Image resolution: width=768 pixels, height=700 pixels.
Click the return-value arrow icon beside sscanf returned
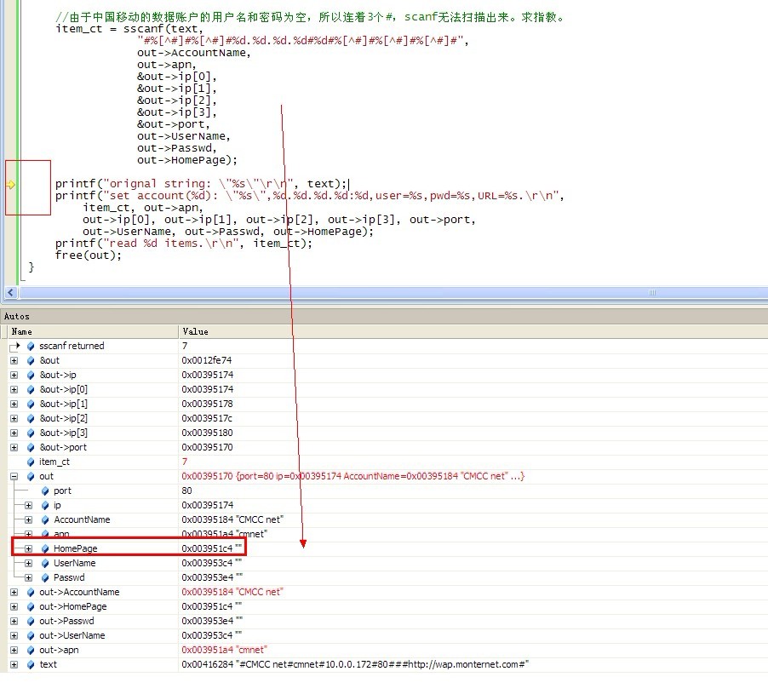point(15,346)
